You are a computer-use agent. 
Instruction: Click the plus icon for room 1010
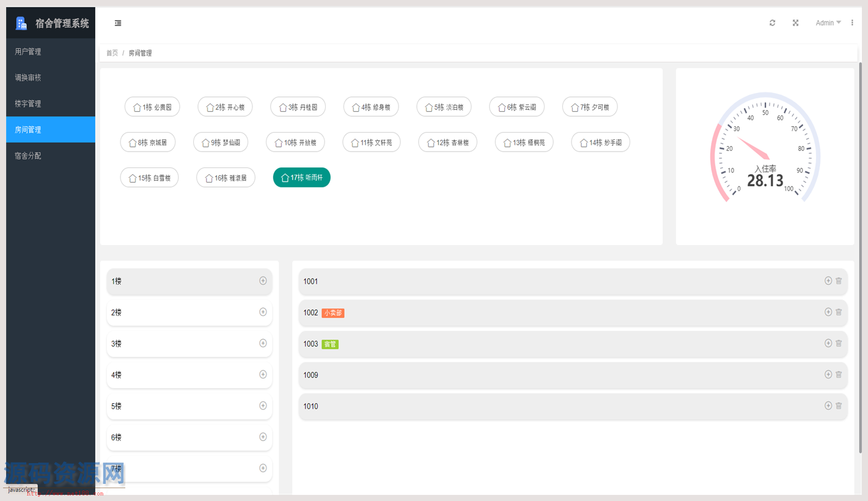828,405
